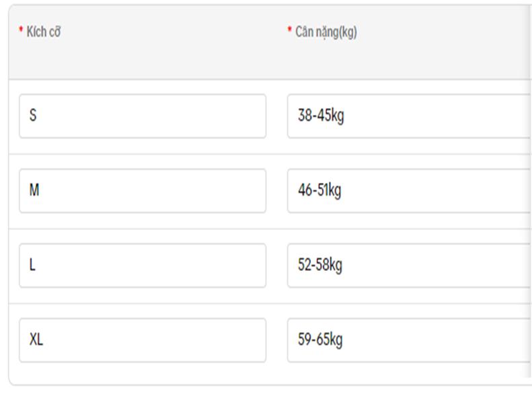Select the 38-45kg weight field

point(410,116)
